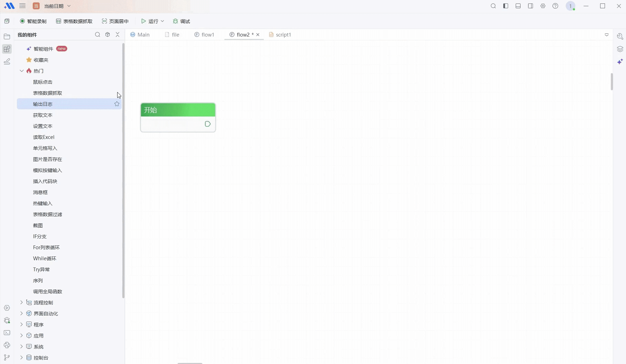Viewport: 626px width, 364px height.
Task: Click the search icon in components panel
Action: pos(98,34)
